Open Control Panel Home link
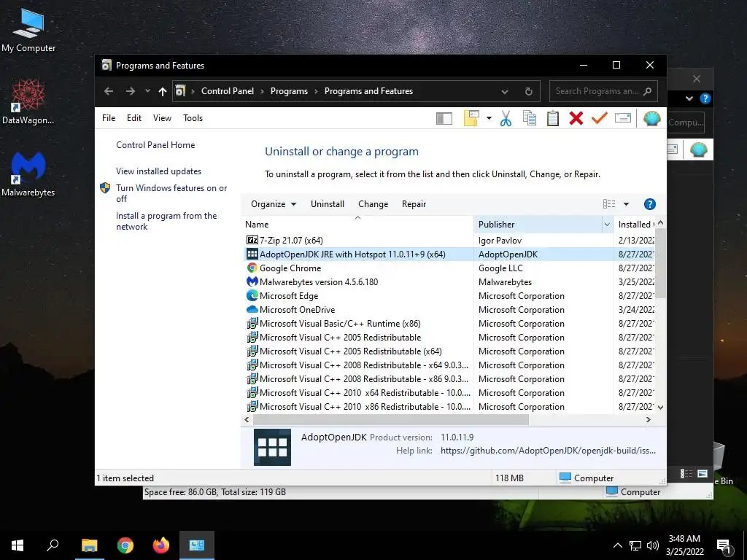Image resolution: width=747 pixels, height=560 pixels. [155, 145]
